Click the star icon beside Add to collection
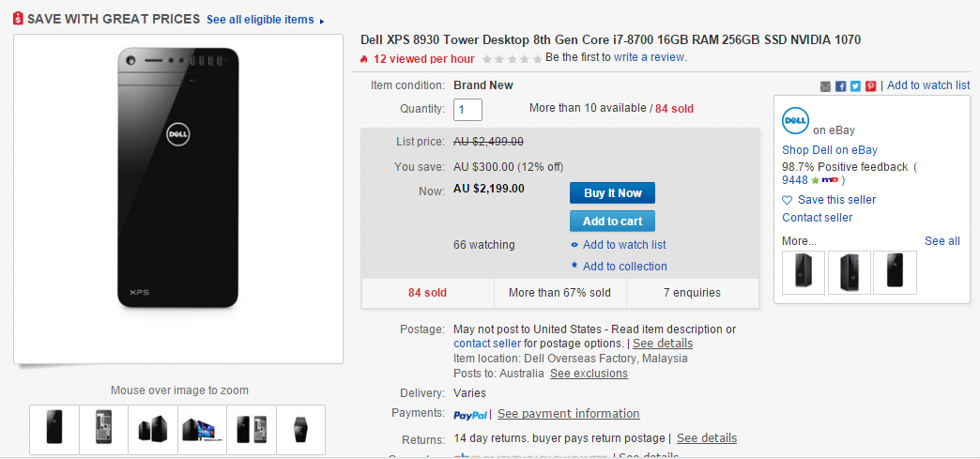Image resolution: width=980 pixels, height=459 pixels. point(574,265)
